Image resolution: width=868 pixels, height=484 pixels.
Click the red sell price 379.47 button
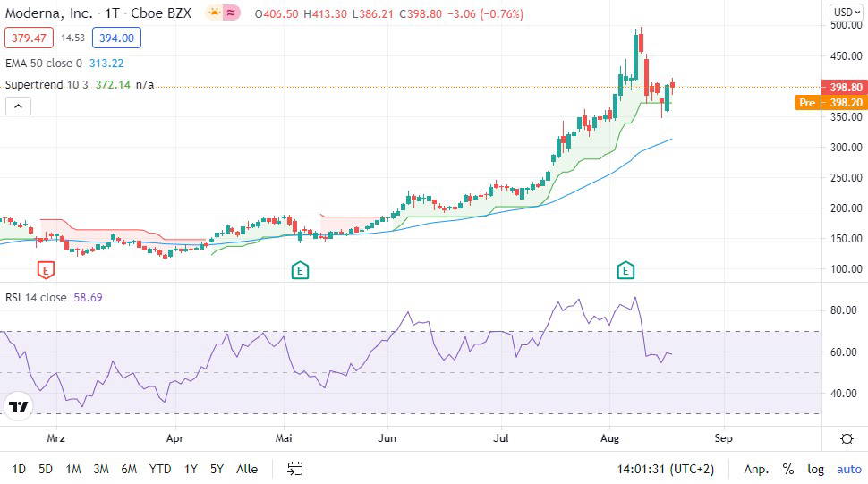29,38
